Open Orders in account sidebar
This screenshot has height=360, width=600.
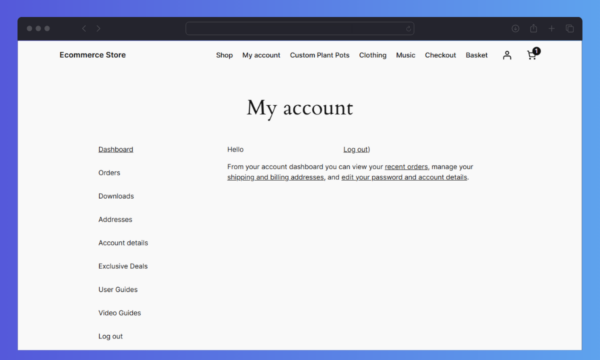pos(109,173)
